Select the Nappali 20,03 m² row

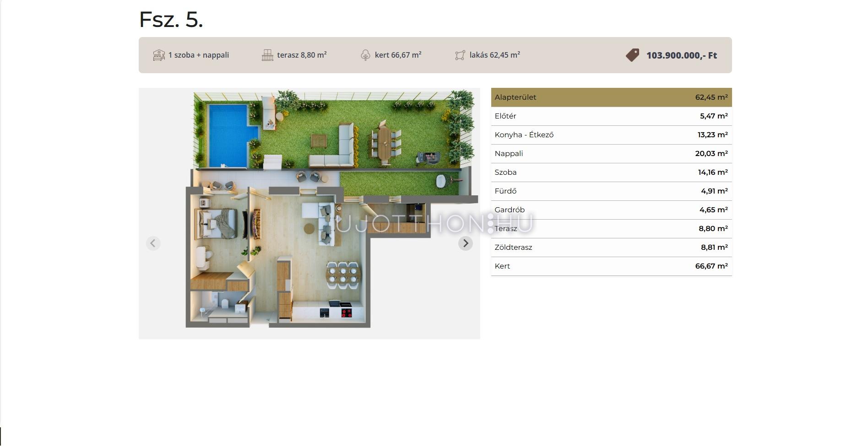point(611,154)
